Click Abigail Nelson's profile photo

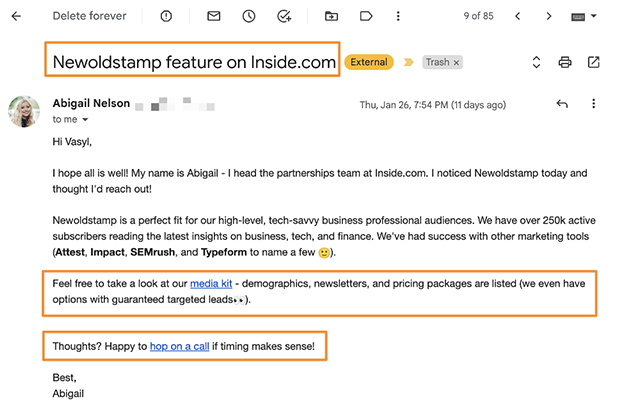(x=24, y=111)
